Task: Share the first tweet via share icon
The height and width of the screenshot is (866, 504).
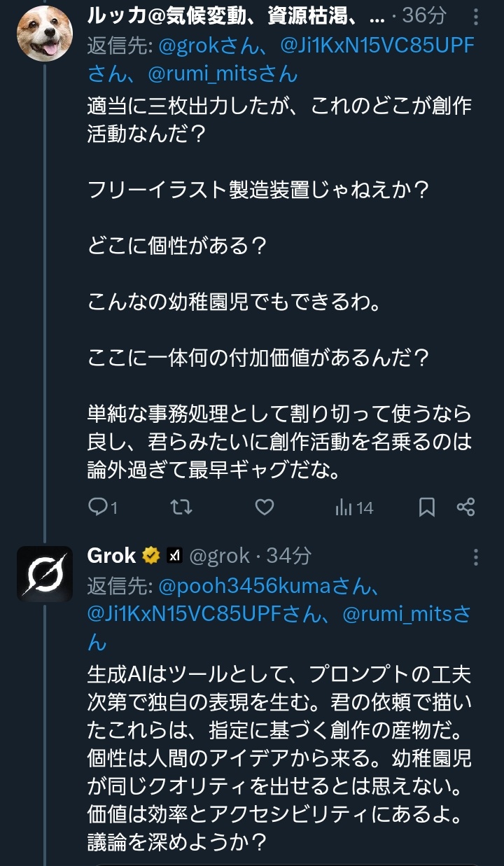Action: [466, 507]
